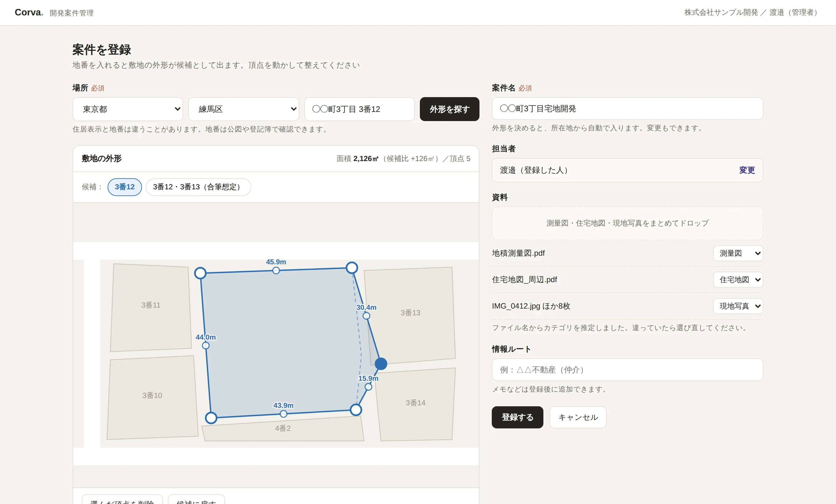Click the midpoint handle on the 43.9m edge
This screenshot has width=836, height=504.
(284, 414)
